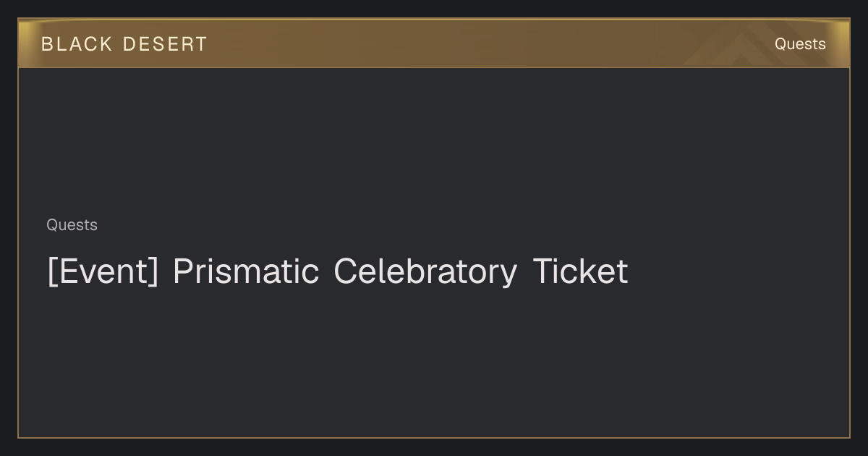Select the word Prismatic in the heading
868x456 pixels.
pos(245,272)
